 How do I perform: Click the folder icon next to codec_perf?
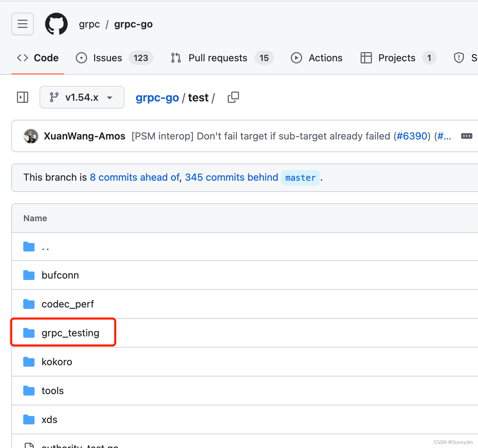point(29,304)
